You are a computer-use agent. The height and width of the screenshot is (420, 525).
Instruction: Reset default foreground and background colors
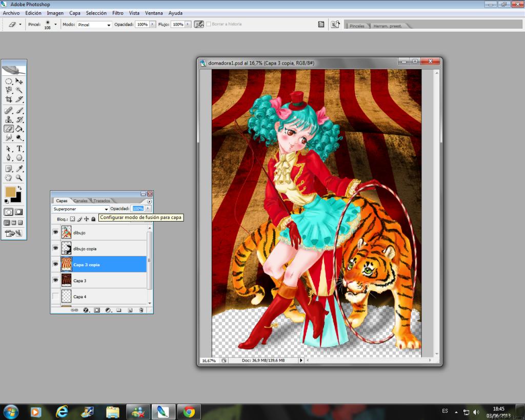[x=6, y=201]
